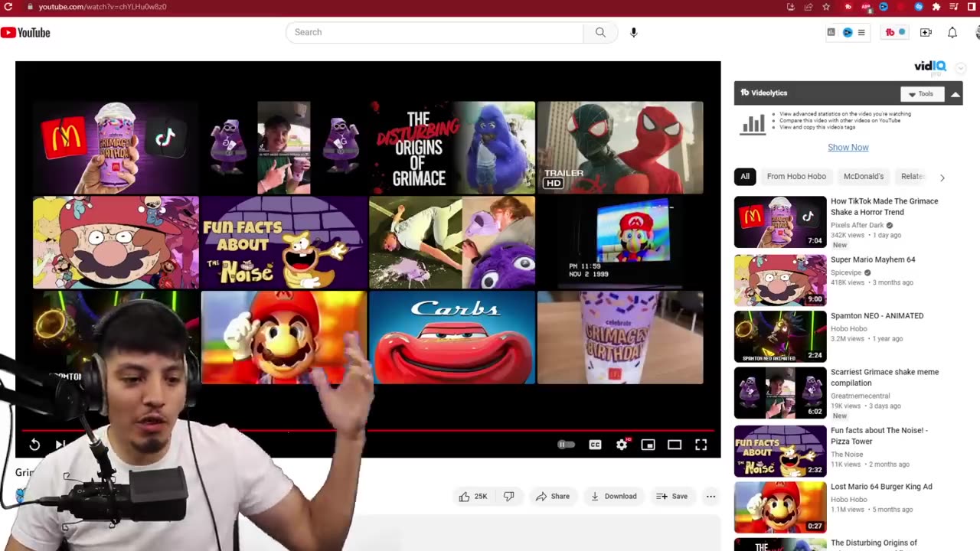Toggle the browser side panel icon
The image size is (980, 551).
coord(972,7)
